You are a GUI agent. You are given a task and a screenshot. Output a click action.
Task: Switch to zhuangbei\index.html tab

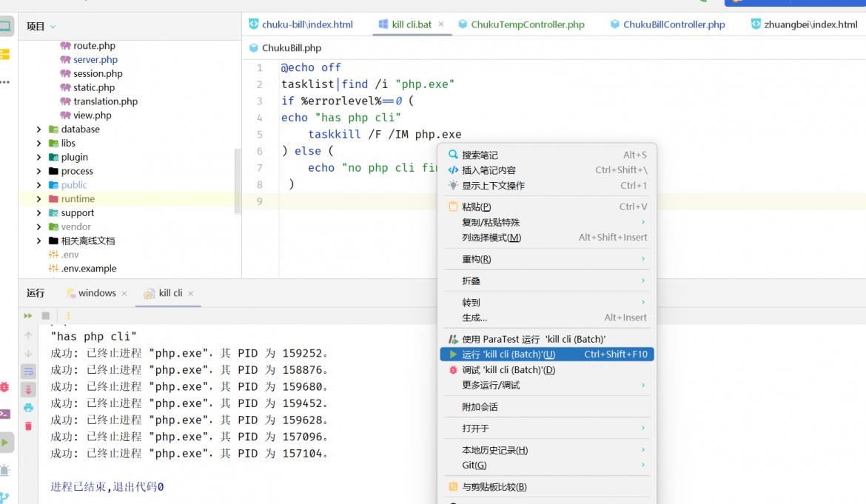click(x=804, y=24)
